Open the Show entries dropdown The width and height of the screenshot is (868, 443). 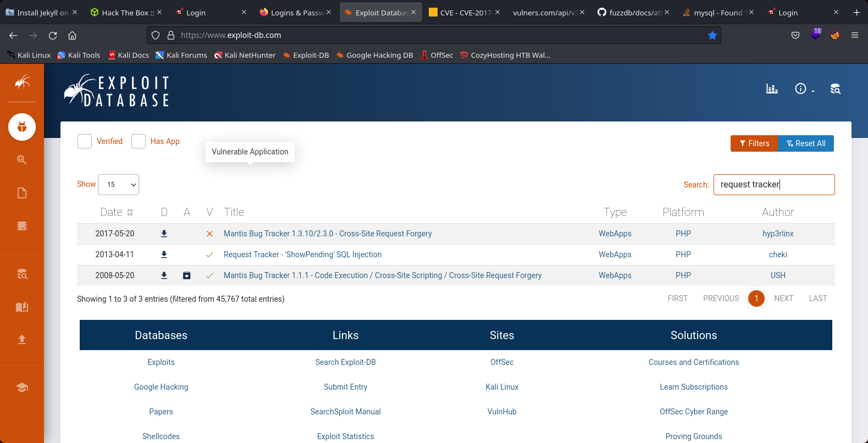(x=118, y=185)
